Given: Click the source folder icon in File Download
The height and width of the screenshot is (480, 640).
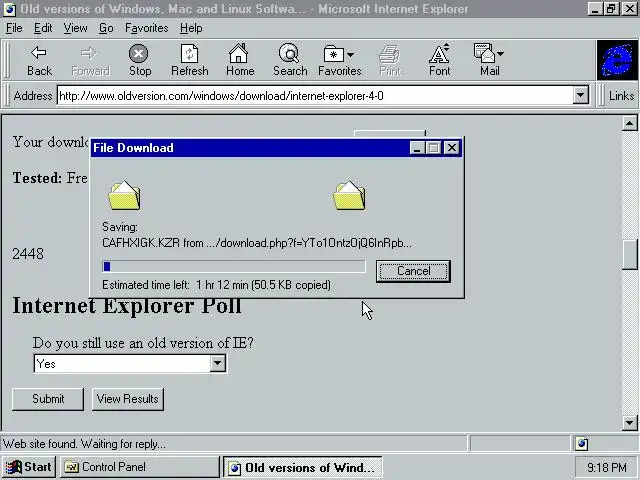Looking at the screenshot, I should point(124,196).
